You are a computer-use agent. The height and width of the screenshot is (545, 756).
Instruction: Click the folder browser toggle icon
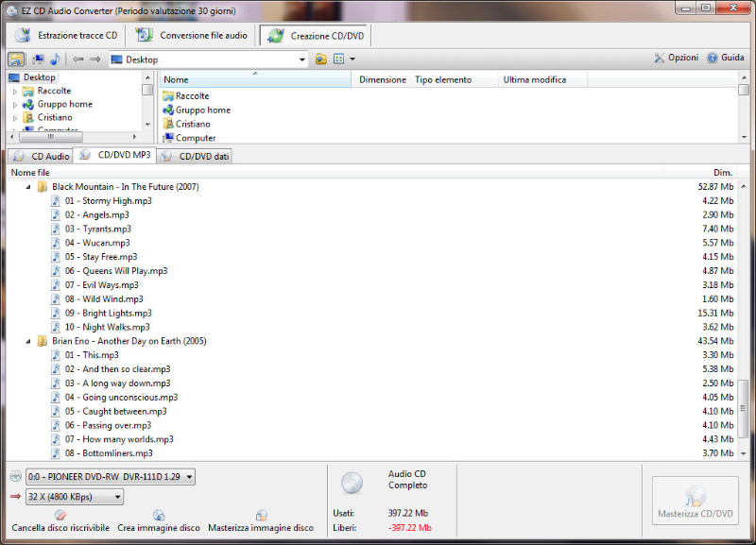(x=16, y=59)
